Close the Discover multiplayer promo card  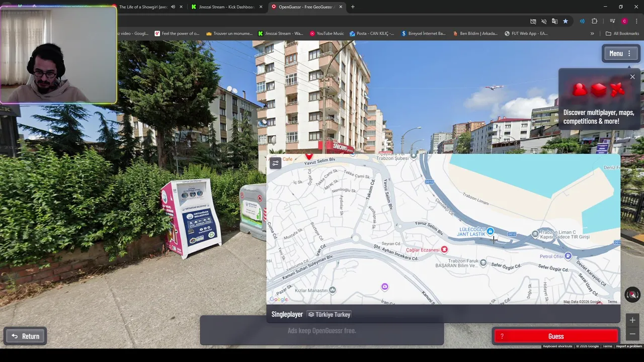tap(632, 77)
